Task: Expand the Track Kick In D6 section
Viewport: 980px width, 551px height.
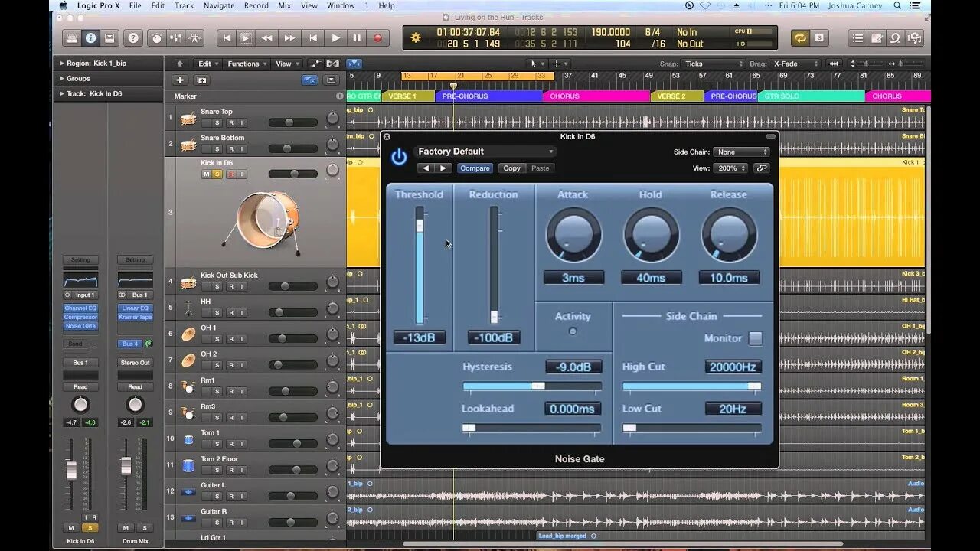Action: (x=61, y=94)
